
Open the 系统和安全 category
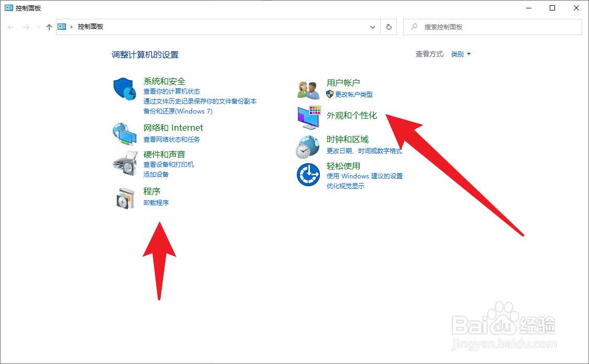click(164, 81)
